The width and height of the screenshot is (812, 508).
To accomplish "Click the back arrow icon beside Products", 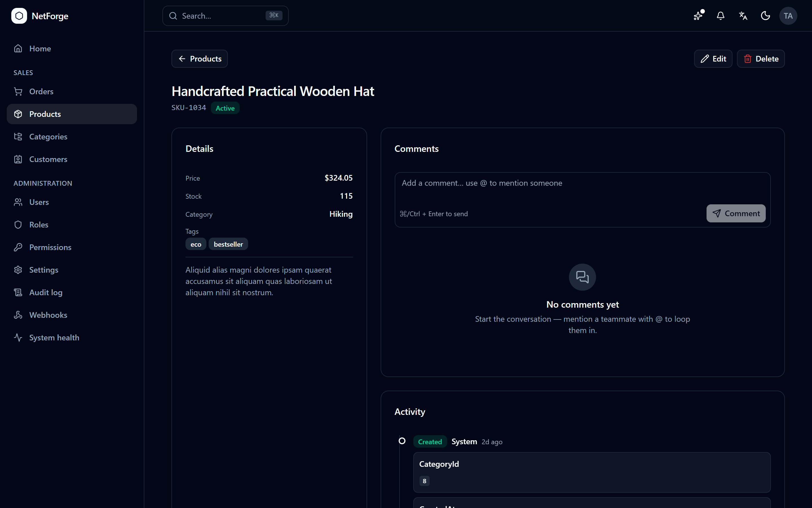I will (x=182, y=59).
